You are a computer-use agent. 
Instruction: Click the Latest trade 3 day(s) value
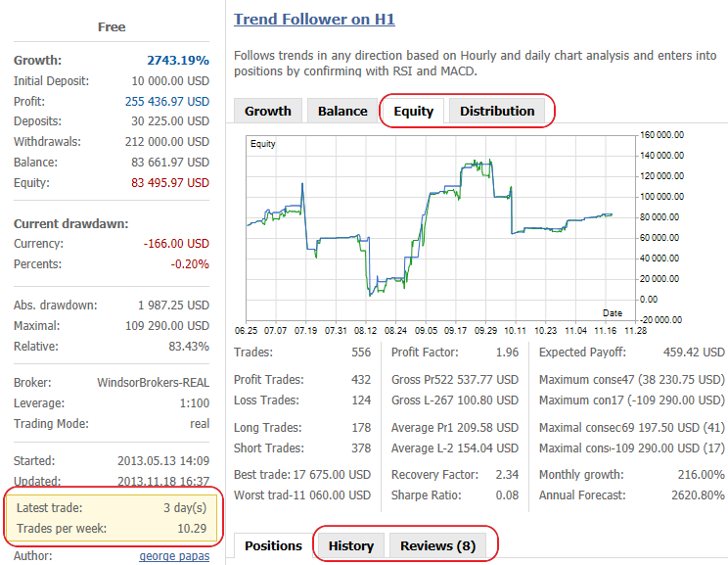point(185,507)
